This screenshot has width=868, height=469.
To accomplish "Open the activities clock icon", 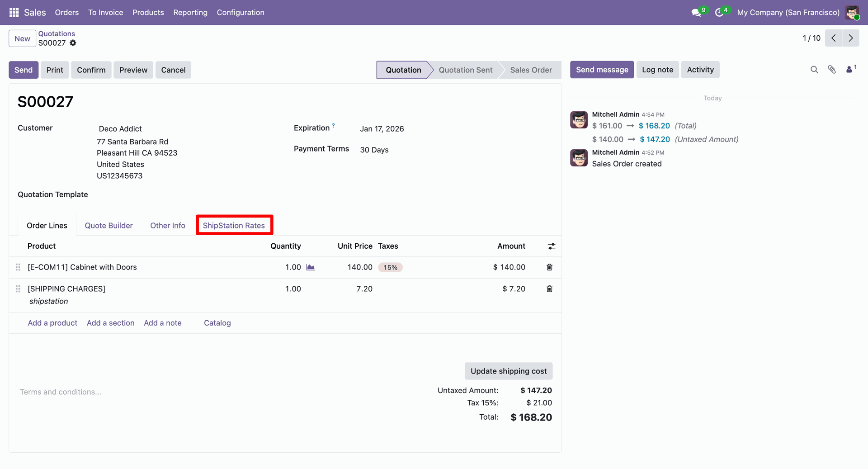I will click(x=719, y=13).
